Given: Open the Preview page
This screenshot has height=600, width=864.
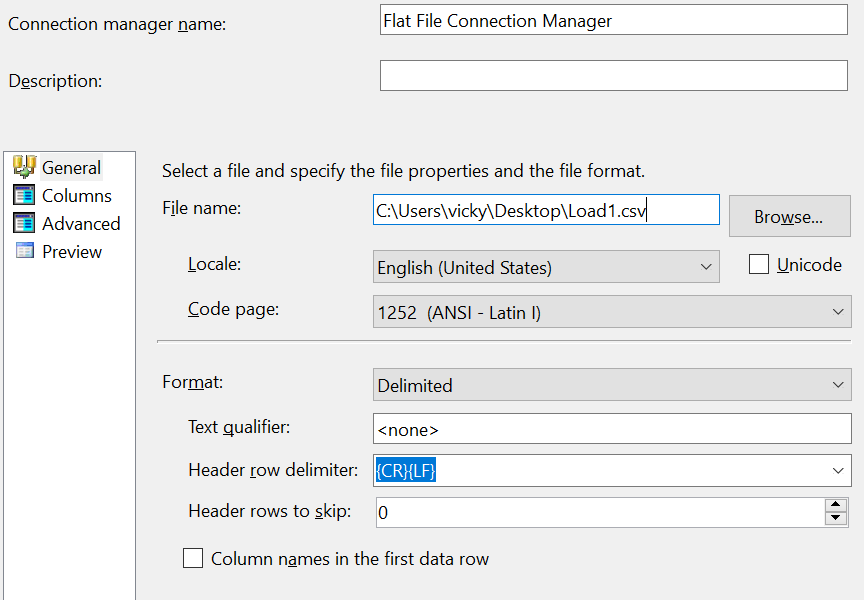Looking at the screenshot, I should [x=72, y=252].
